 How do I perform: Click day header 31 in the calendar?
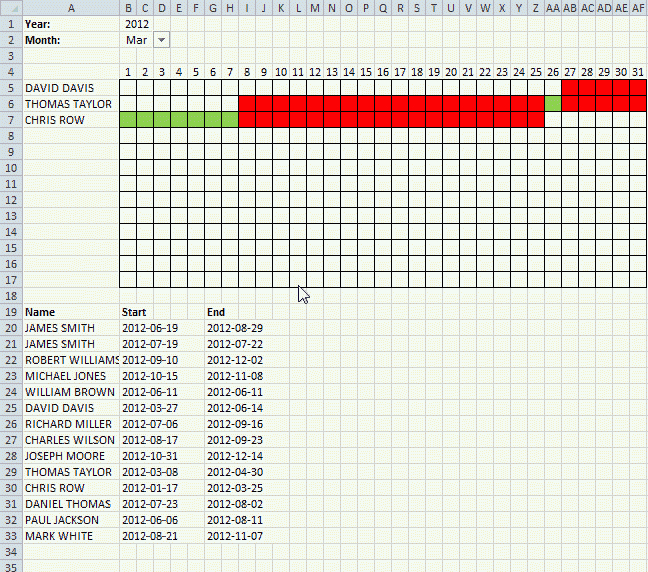point(638,72)
